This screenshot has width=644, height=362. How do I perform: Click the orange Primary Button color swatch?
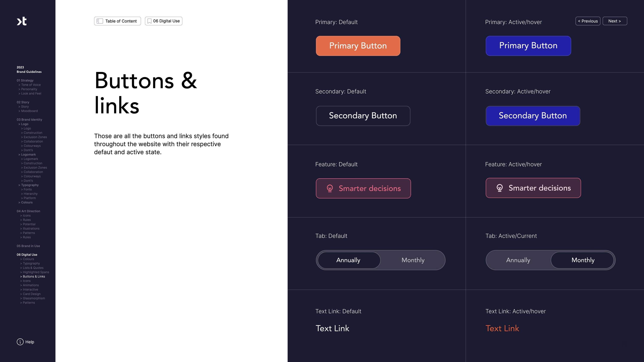click(x=358, y=45)
